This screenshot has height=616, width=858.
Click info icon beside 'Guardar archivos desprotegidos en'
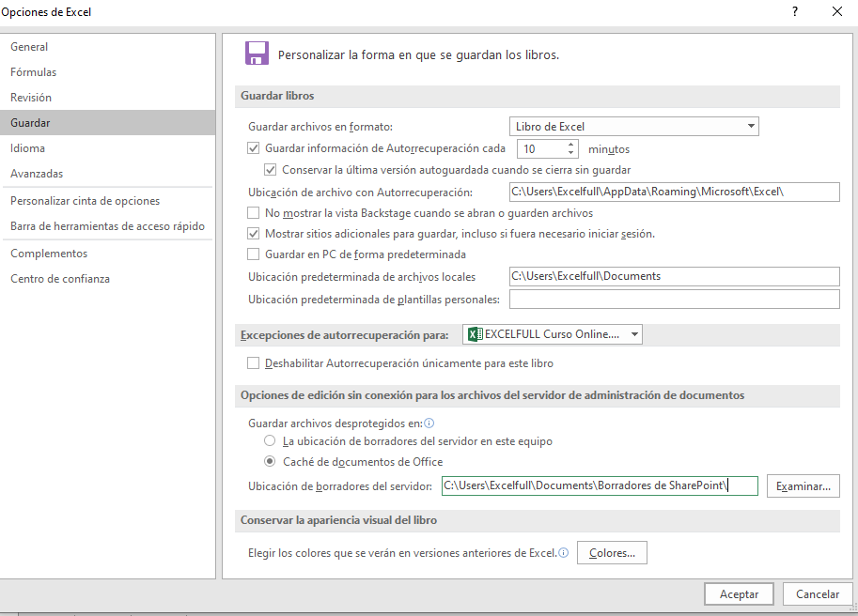pos(429,423)
